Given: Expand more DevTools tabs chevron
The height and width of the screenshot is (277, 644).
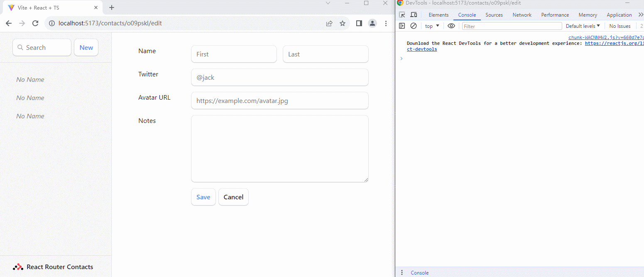Looking at the screenshot, I should pyautogui.click(x=640, y=15).
